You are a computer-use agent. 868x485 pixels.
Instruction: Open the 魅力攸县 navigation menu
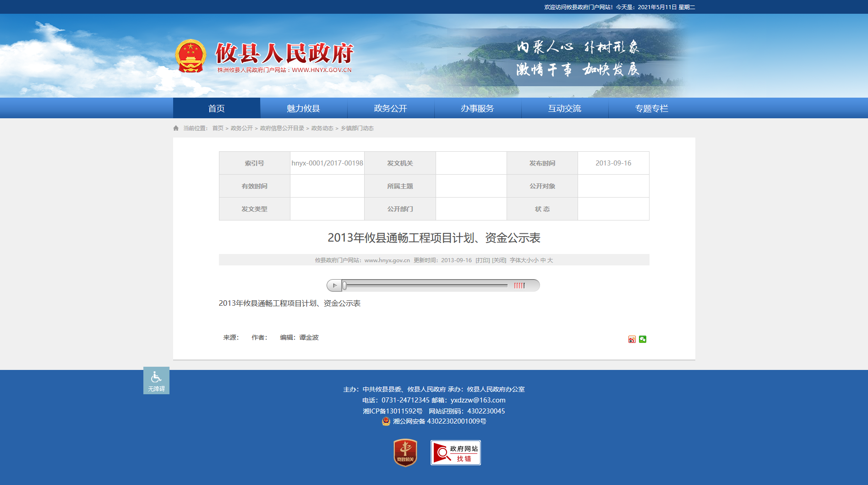click(x=303, y=108)
